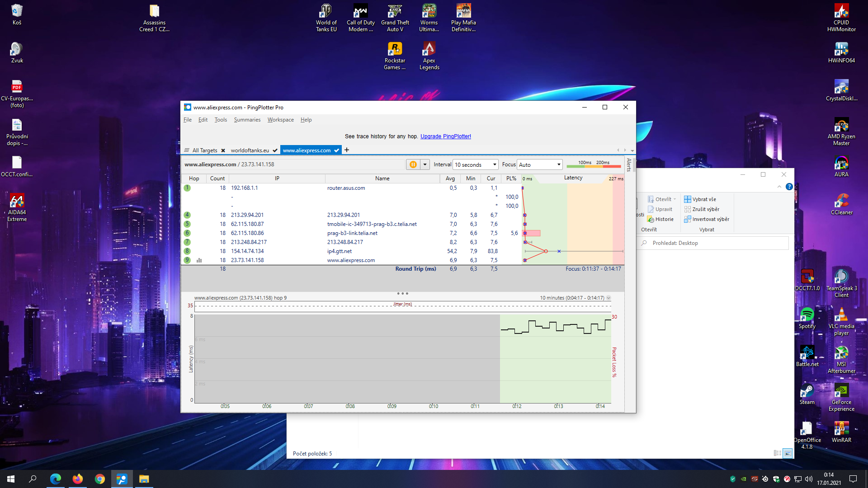Close the All Targets tab
This screenshot has width=868, height=488.
223,150
